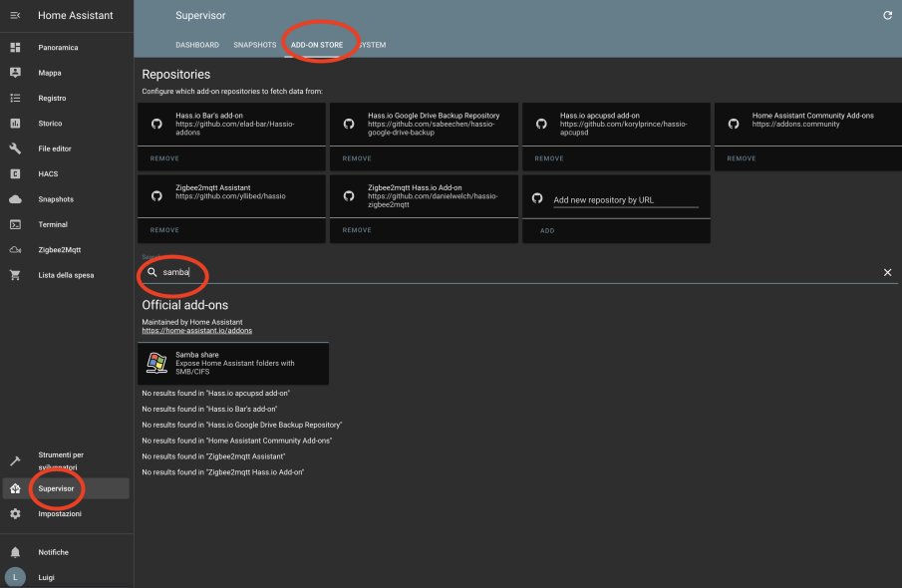Remove the Home Assistant Community Add-ons repository
The width and height of the screenshot is (902, 588).
pos(741,158)
